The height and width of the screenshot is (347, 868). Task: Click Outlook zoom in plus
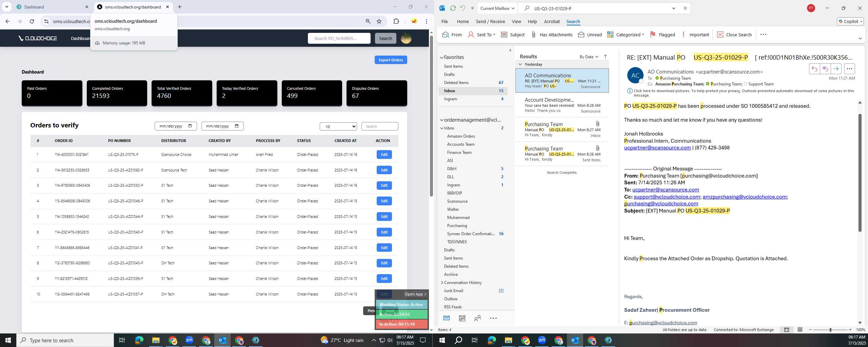click(x=850, y=330)
